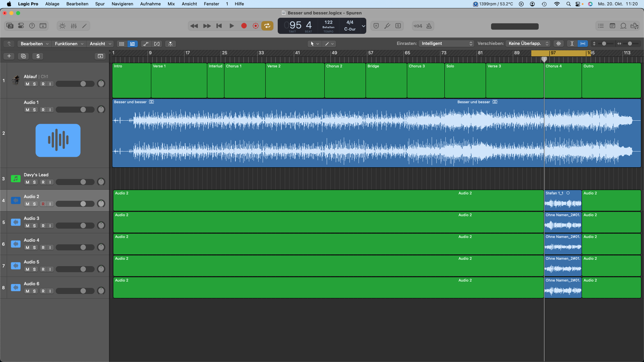The height and width of the screenshot is (362, 644).
Task: Click the metronome icon
Action: (x=429, y=26)
